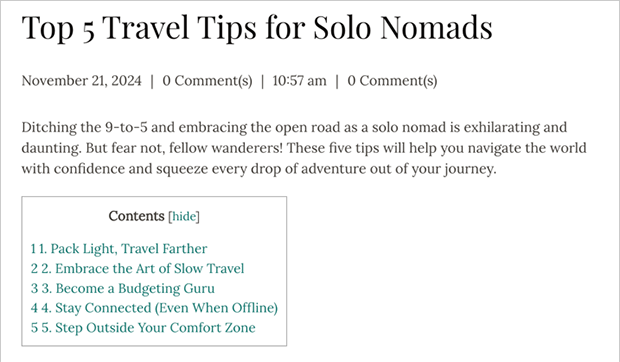This screenshot has width=620, height=362.
Task: Click the separator bar right after the date
Action: [152, 81]
